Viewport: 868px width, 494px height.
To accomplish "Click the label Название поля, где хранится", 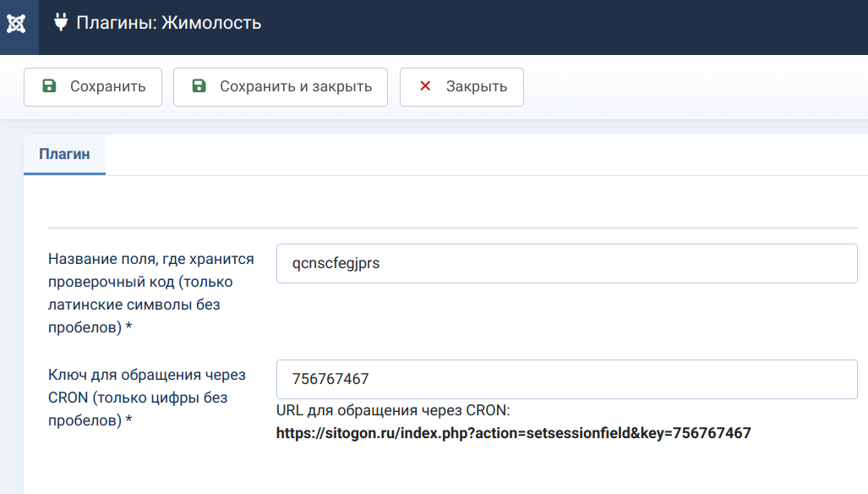I will [x=151, y=259].
